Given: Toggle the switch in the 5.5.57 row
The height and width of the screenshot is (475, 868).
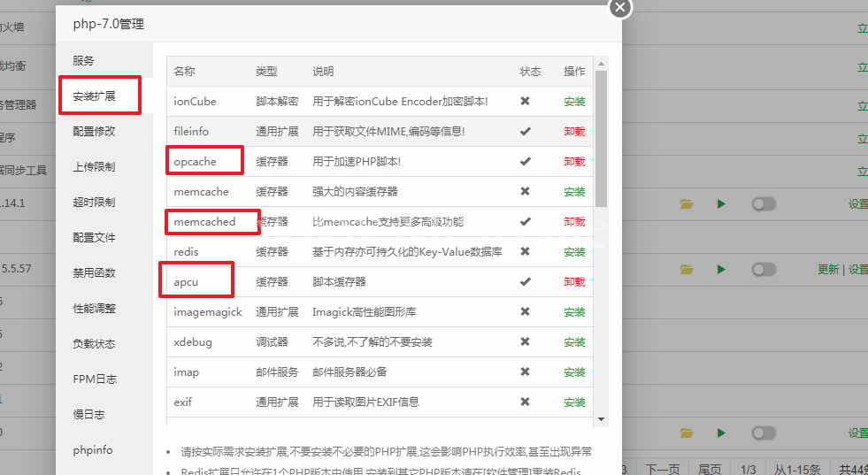Looking at the screenshot, I should (x=764, y=270).
